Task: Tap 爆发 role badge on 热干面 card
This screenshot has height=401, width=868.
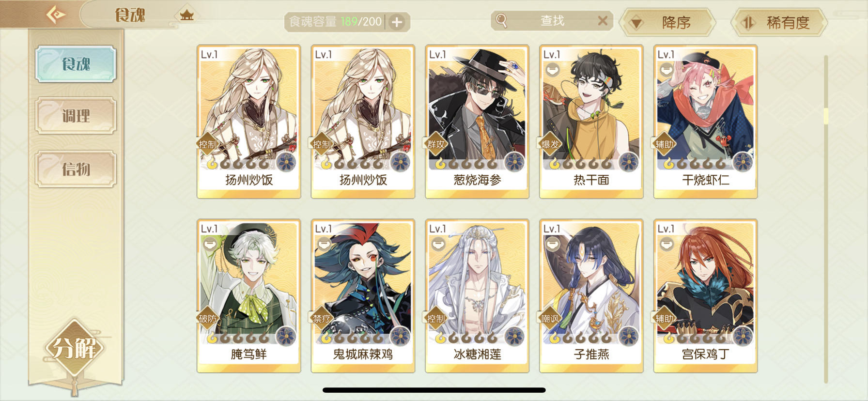Action: tap(550, 144)
